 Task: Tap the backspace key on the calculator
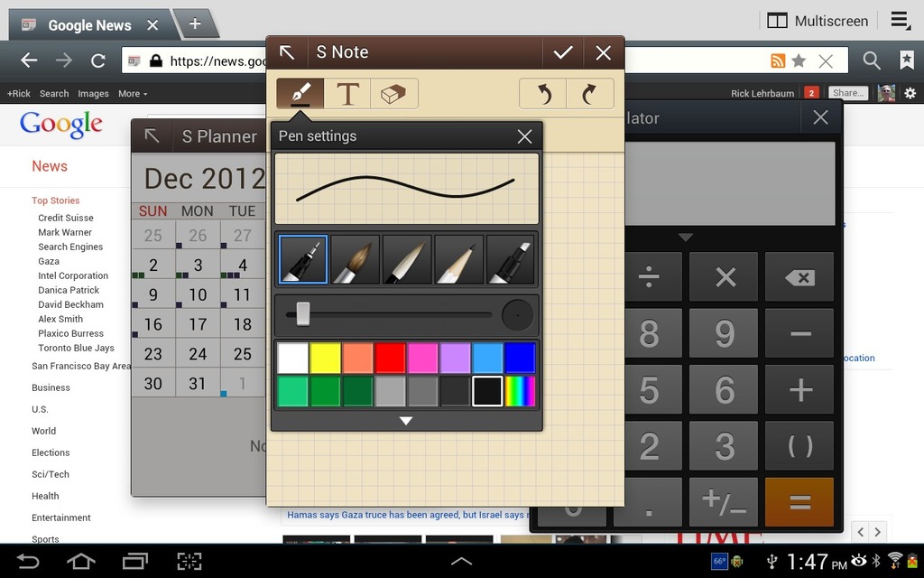point(799,276)
